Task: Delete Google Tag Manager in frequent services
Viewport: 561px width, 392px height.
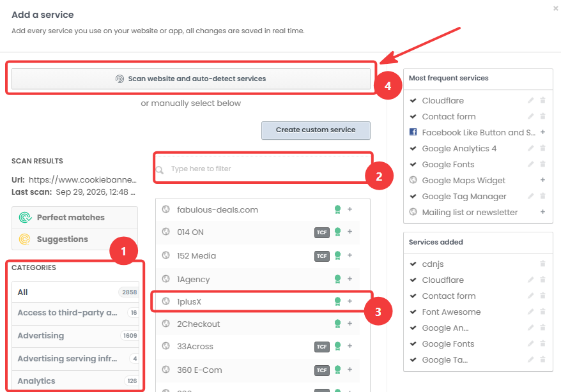Action: [x=542, y=196]
